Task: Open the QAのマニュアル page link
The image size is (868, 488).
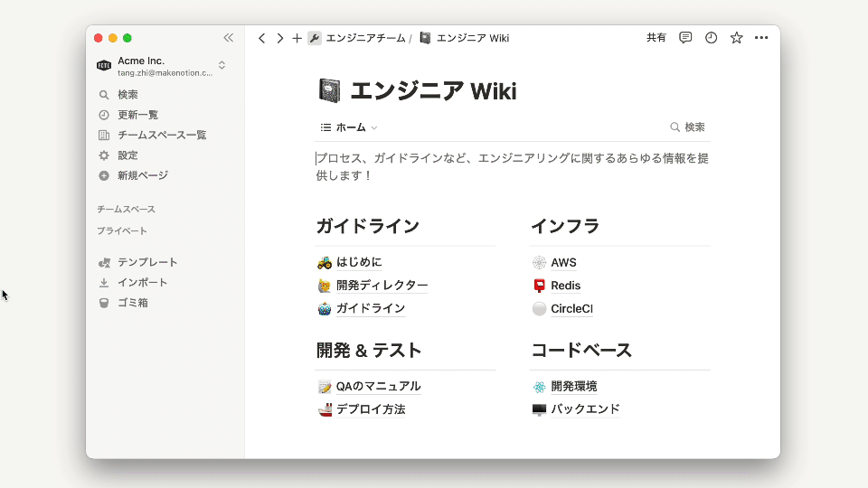Action: tap(379, 386)
